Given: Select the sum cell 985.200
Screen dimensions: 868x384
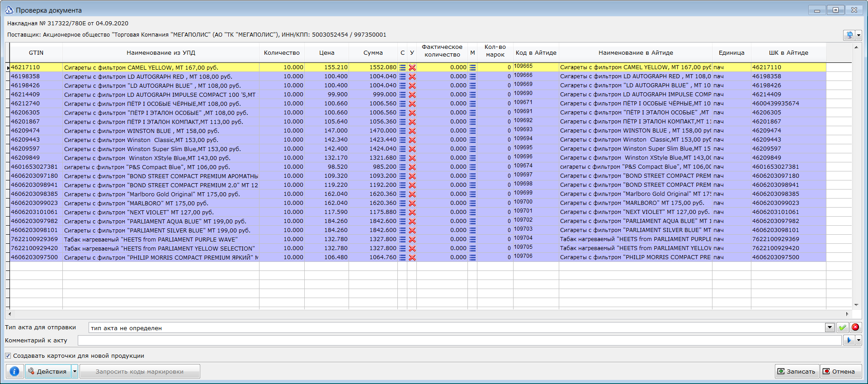Looking at the screenshot, I should [x=373, y=167].
